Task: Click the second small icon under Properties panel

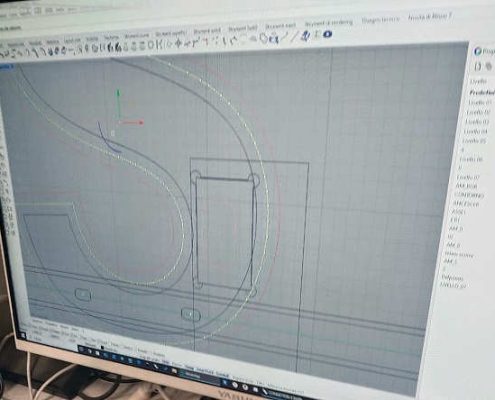Action: pyautogui.click(x=489, y=66)
